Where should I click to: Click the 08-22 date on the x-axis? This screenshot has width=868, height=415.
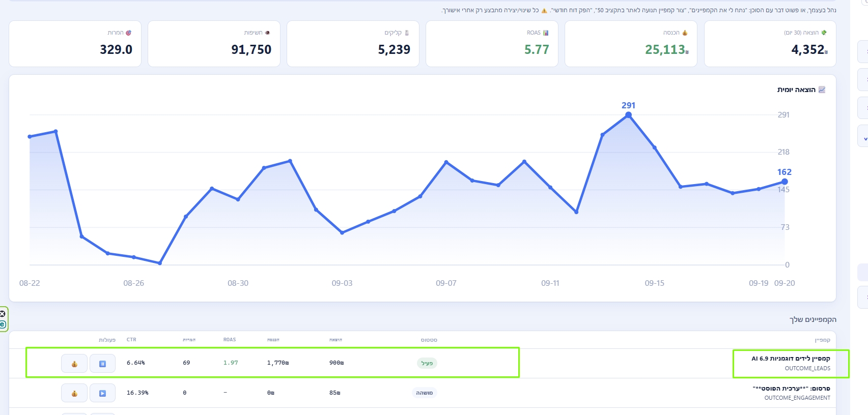point(30,283)
